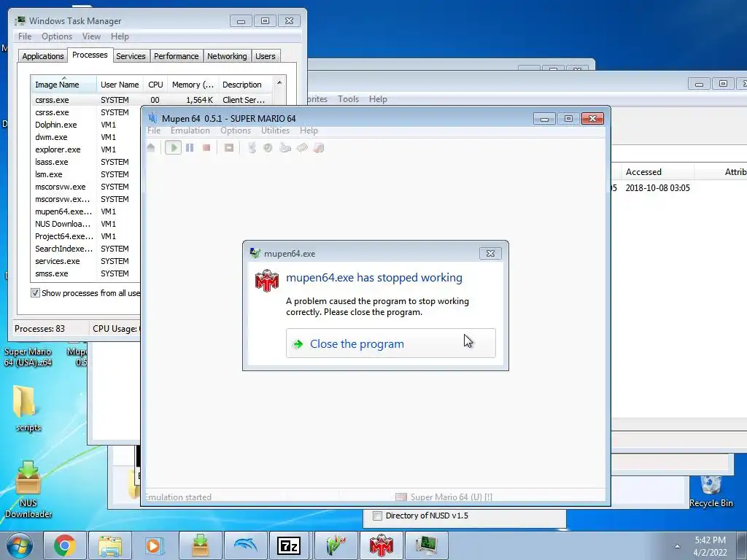Screen dimensions: 747x560
Task: Open Windows Media Player from taskbar
Action: point(155,545)
